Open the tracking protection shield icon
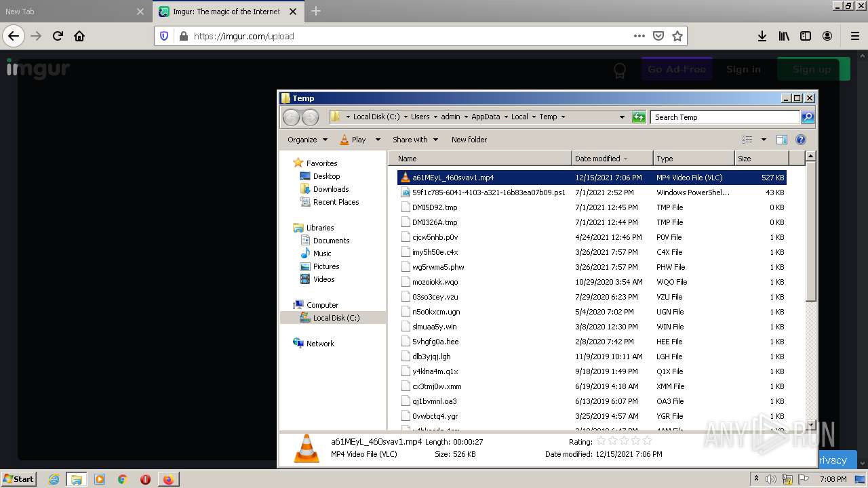 [x=164, y=36]
